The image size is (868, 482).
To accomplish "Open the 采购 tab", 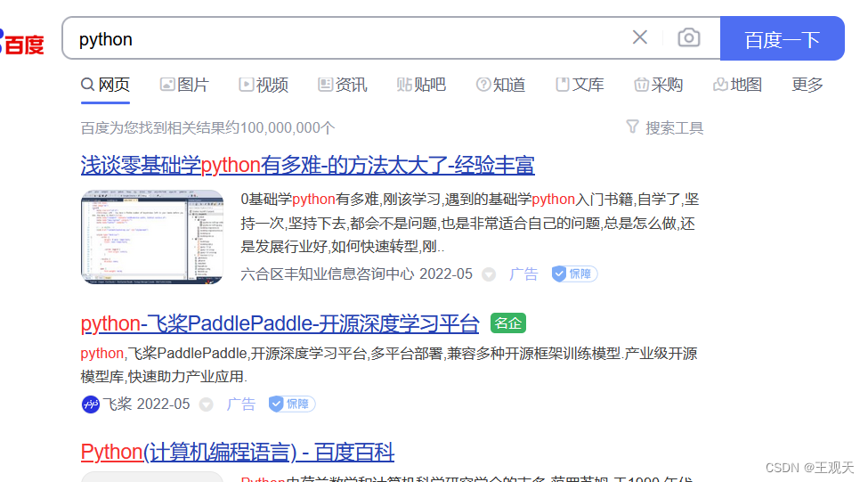I will [x=659, y=85].
